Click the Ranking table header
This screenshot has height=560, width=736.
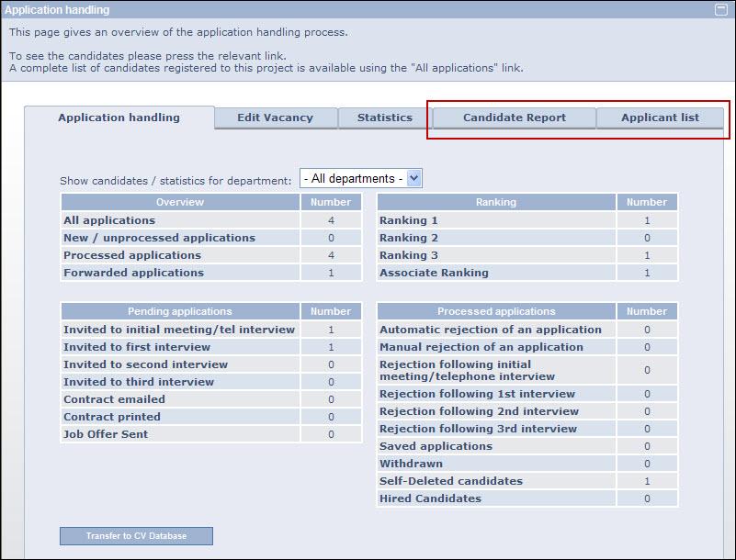[x=496, y=202]
